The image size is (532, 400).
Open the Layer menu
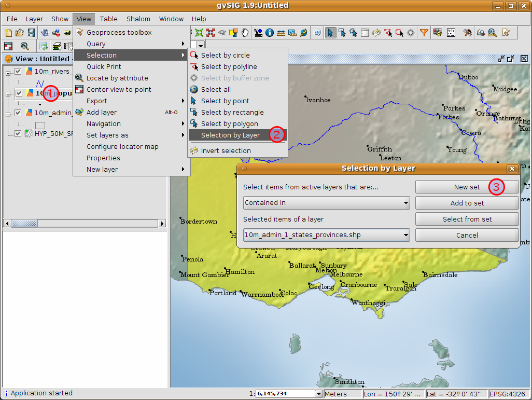34,19
